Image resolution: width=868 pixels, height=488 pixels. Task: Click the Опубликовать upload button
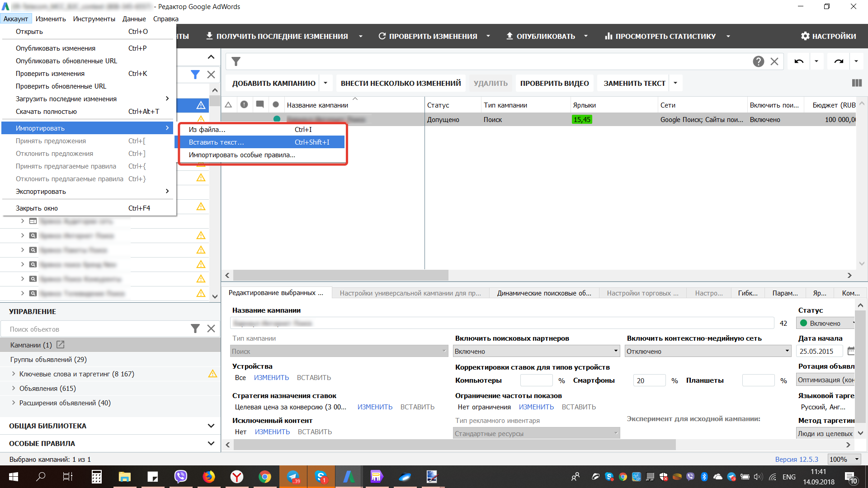pos(541,36)
